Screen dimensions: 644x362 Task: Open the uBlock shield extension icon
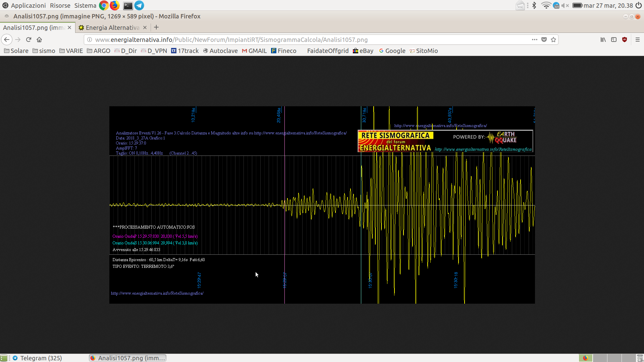click(625, 40)
